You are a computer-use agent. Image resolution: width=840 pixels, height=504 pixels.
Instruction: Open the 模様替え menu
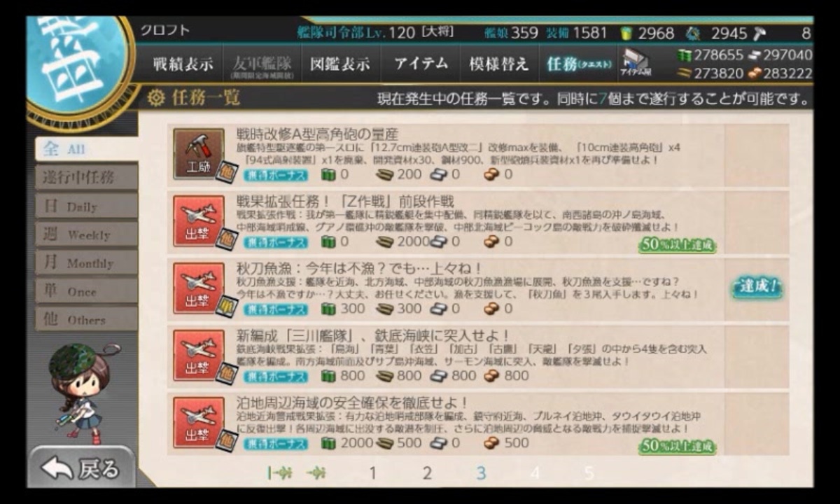pos(498,64)
